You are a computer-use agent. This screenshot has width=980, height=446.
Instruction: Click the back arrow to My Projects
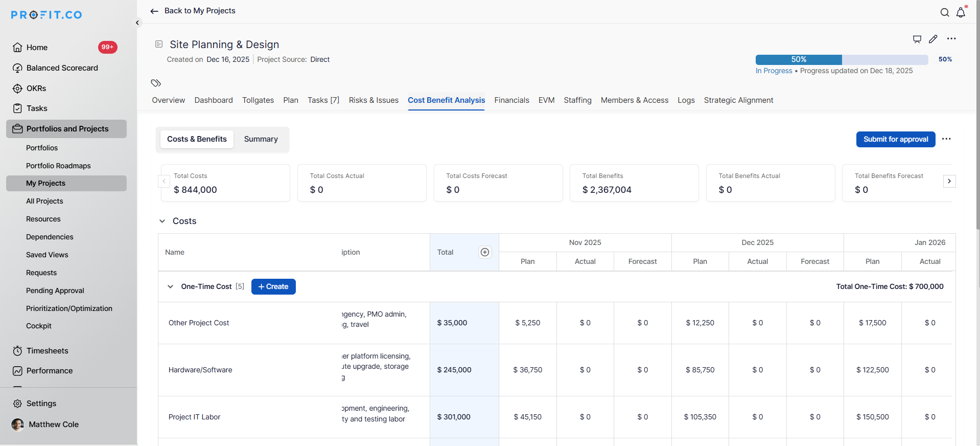[x=154, y=11]
